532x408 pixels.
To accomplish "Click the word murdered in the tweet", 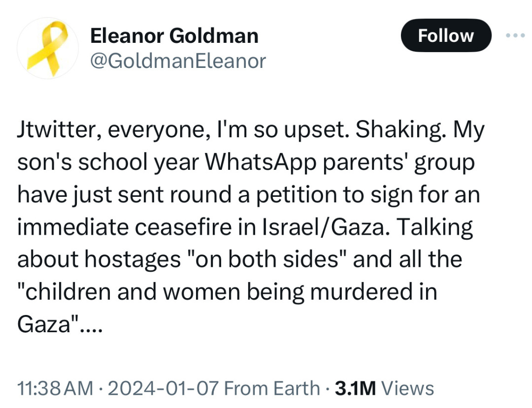I will (x=361, y=292).
